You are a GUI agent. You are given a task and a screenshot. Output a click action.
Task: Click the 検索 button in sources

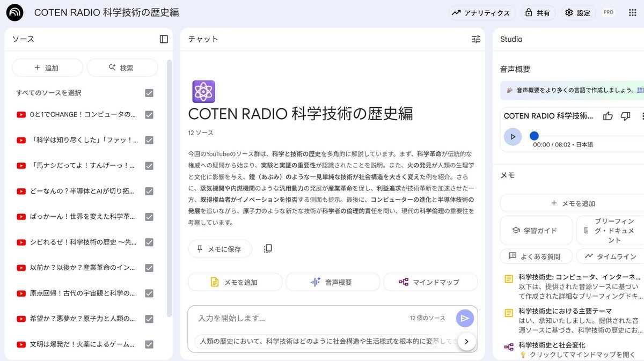pyautogui.click(x=122, y=68)
